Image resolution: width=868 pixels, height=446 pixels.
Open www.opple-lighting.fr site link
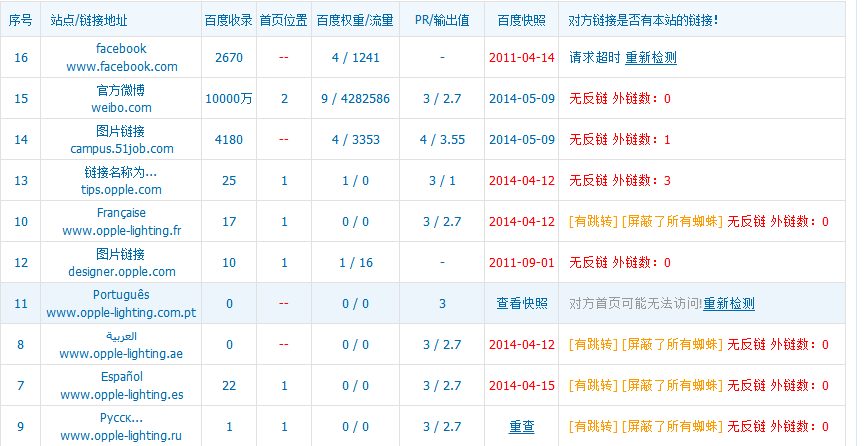click(121, 231)
